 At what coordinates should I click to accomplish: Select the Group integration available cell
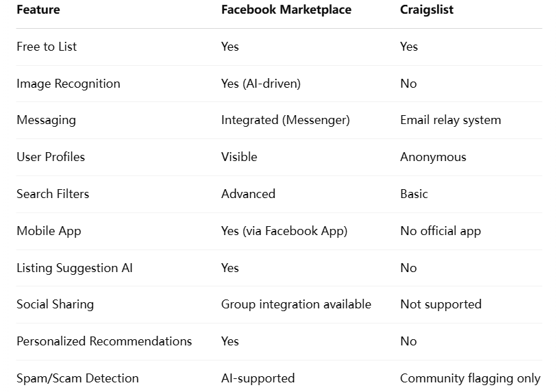pos(296,304)
